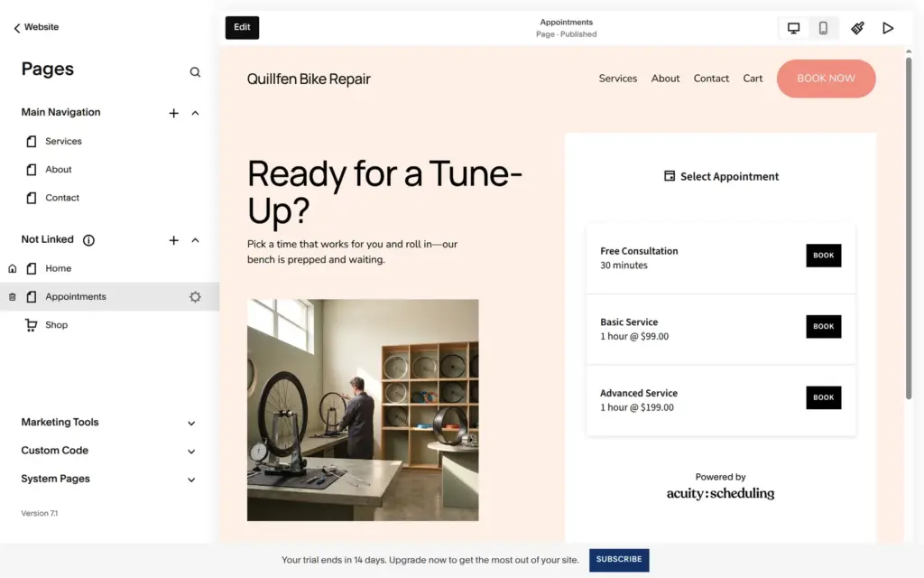This screenshot has height=578, width=924.
Task: Click the Edit button
Action: pyautogui.click(x=242, y=27)
